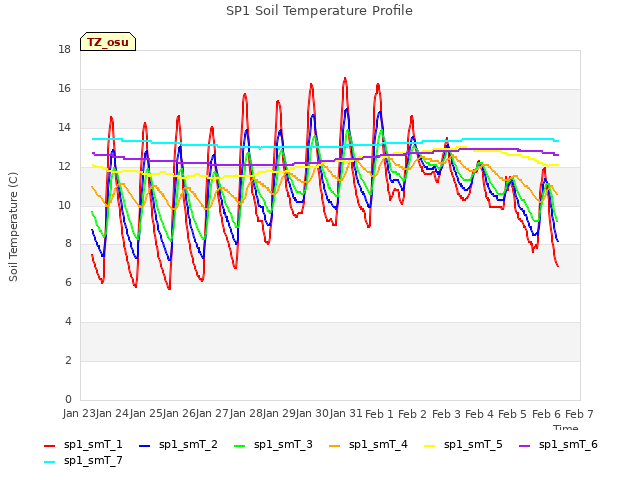
Task: Click the y-axis value 16
Action: 64,88
